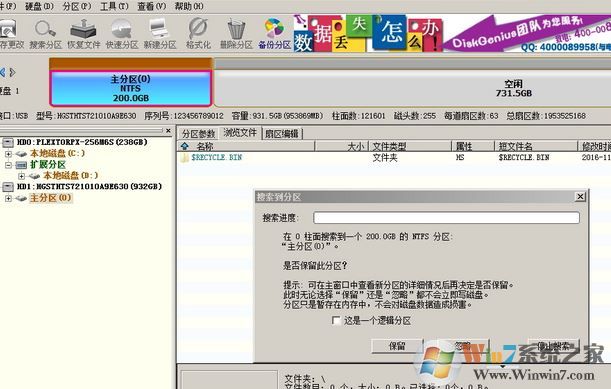Image resolution: width=611 pixels, height=389 pixels.
Task: Open the Help (帮助) menu
Action: 189,6
